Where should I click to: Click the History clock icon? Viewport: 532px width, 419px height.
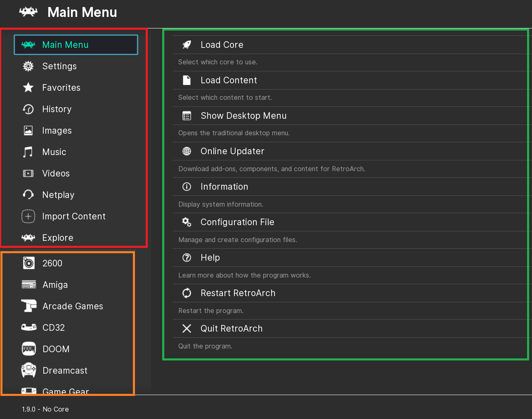tap(28, 109)
